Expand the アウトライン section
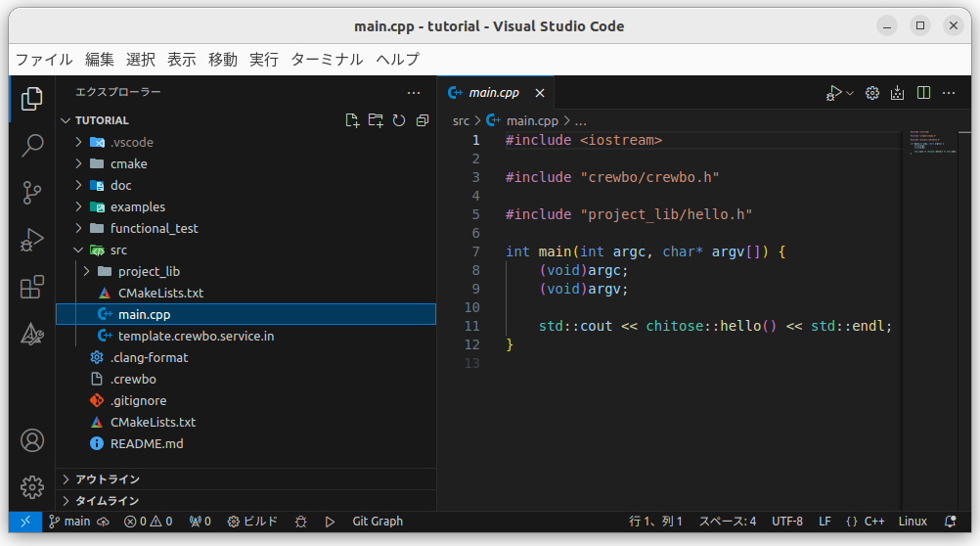The image size is (980, 546). pos(245,479)
